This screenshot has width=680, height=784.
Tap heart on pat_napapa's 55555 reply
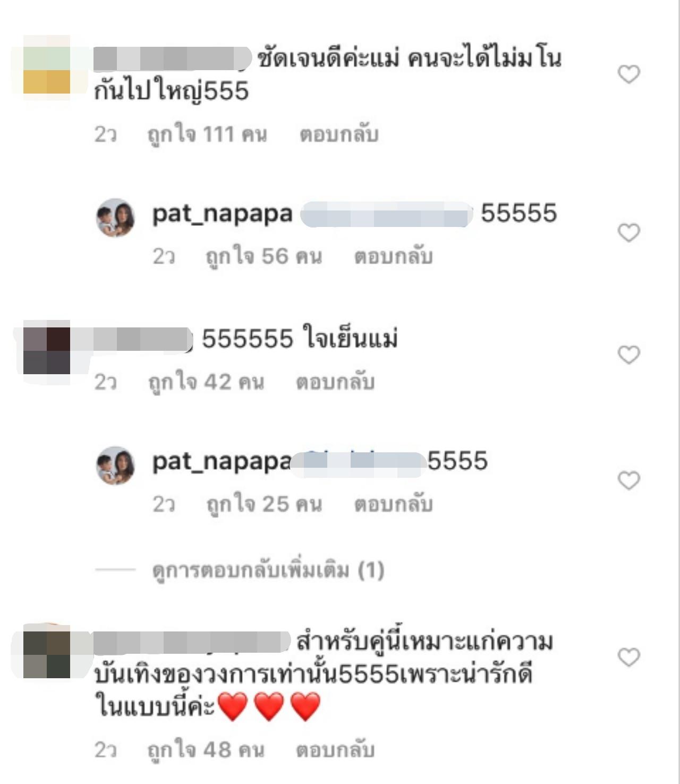(629, 233)
